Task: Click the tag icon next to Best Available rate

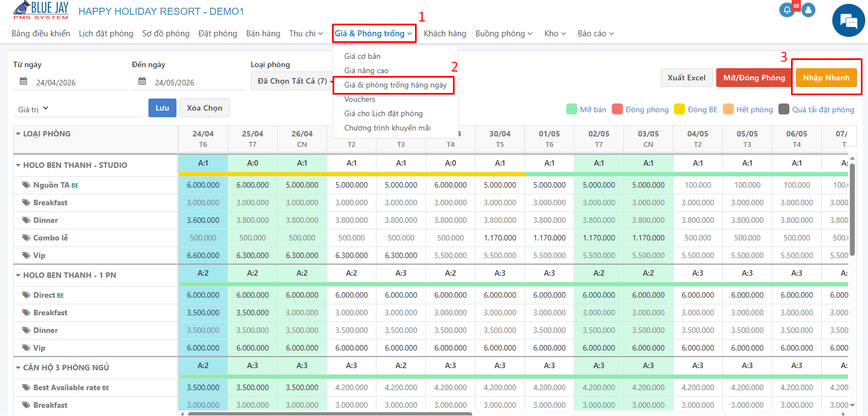Action: 26,387
